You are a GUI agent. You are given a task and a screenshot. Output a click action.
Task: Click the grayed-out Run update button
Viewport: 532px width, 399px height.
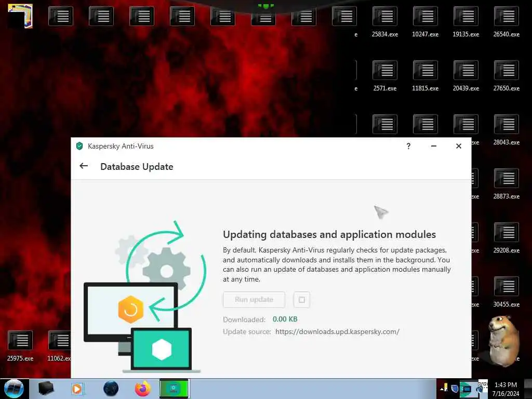tap(254, 300)
